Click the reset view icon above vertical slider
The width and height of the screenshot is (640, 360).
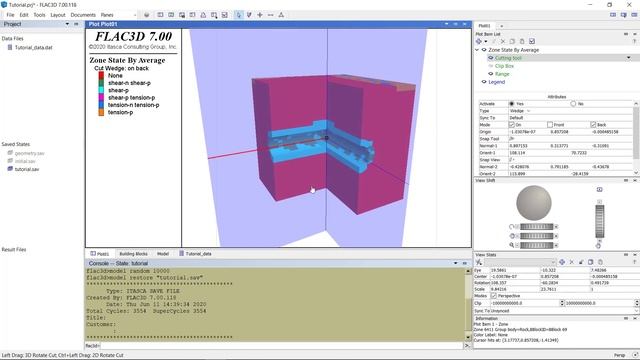pyautogui.click(x=599, y=189)
